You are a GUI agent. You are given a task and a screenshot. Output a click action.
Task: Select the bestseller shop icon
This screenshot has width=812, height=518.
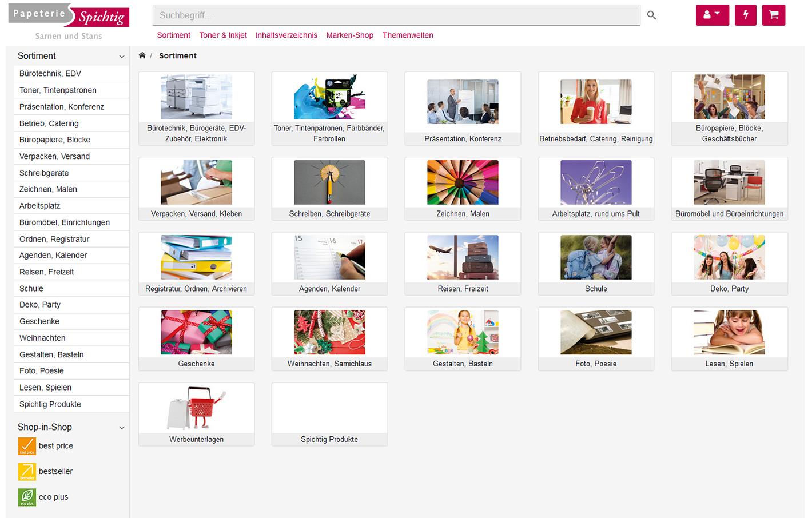click(x=26, y=471)
